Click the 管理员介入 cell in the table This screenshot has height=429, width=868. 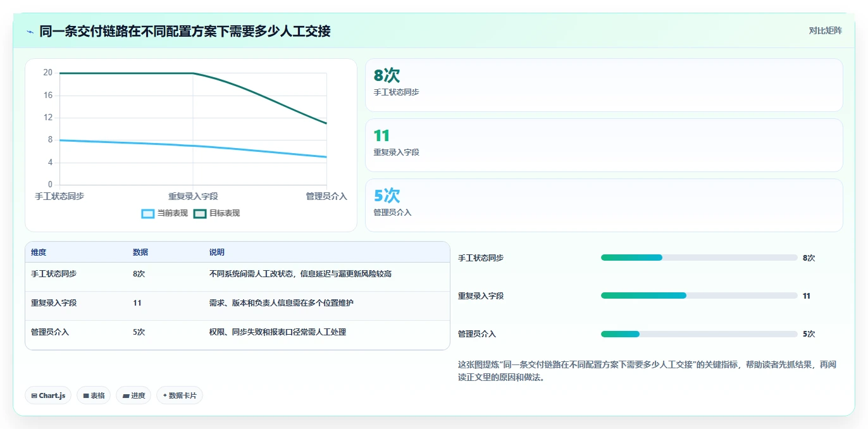point(50,332)
